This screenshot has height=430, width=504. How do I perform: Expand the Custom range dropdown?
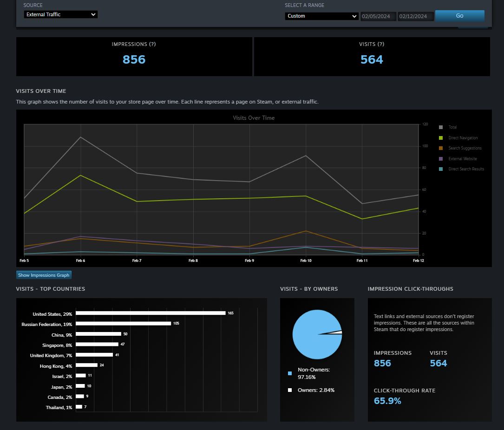(321, 16)
